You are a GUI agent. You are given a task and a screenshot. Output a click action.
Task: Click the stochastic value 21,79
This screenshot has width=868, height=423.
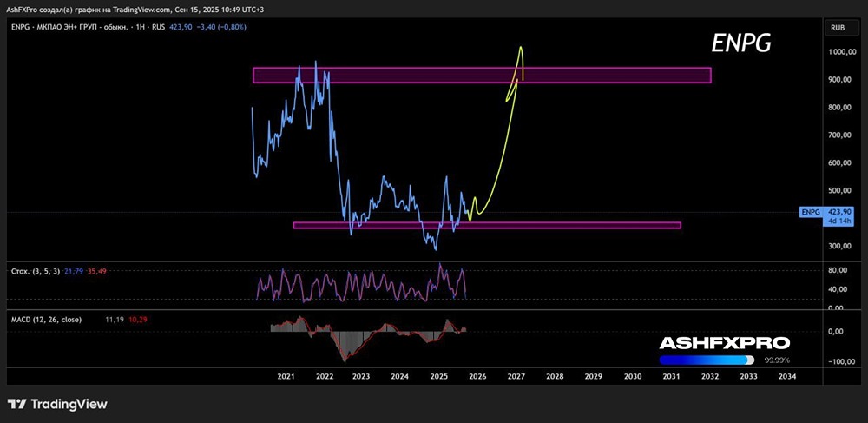73,271
